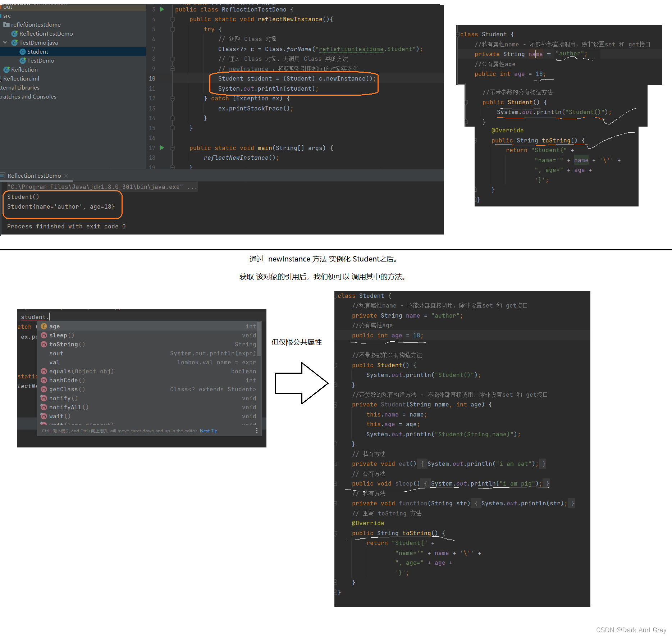
Task: Select the refleftiontestdome package folder
Action: coord(36,24)
